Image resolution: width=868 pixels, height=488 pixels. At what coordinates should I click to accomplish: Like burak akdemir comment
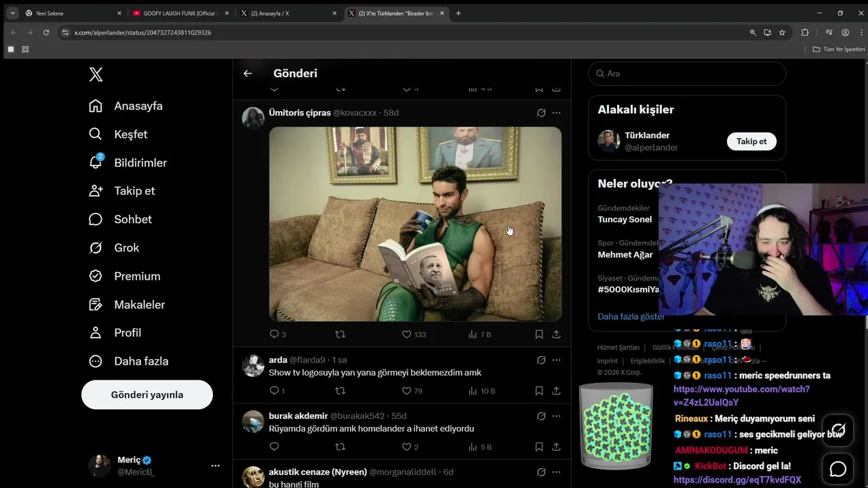point(410,447)
